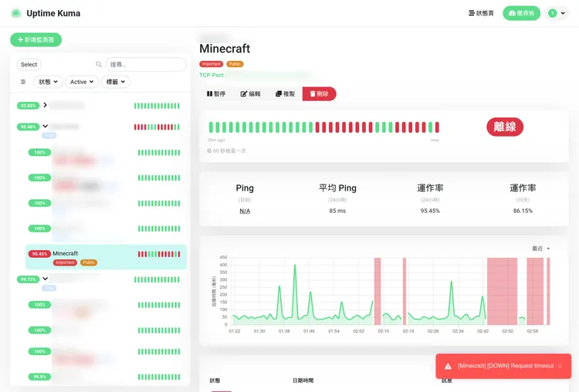Expand the collapsed 92.88% monitor group
This screenshot has width=579, height=392.
(46, 105)
